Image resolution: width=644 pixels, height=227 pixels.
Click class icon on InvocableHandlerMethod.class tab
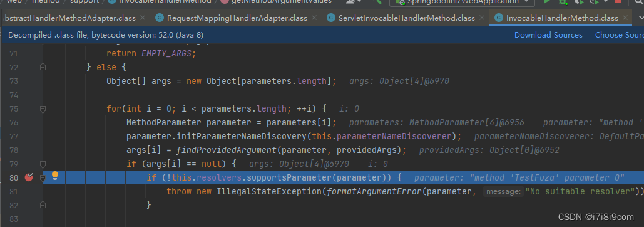coord(499,18)
